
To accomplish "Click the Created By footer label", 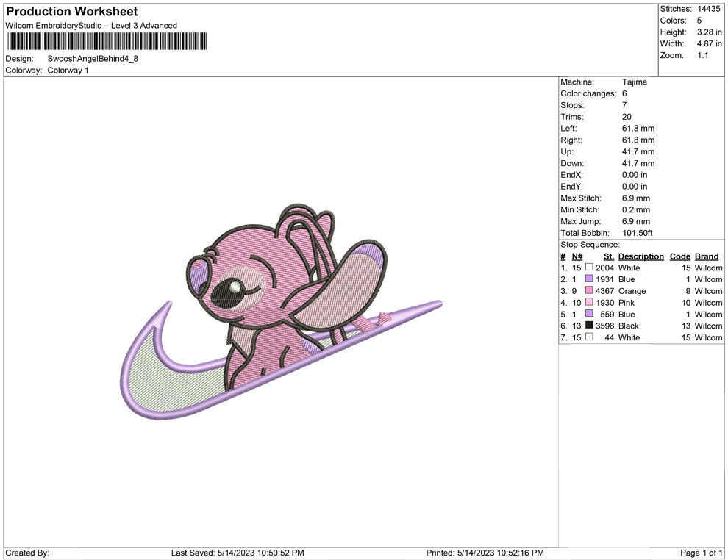I will tap(27, 553).
